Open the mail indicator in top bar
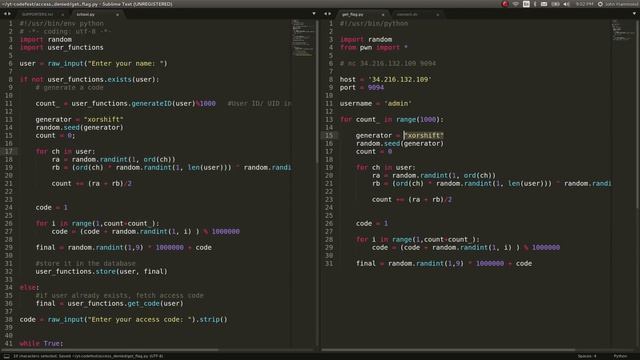The height and width of the screenshot is (360, 640). 544,4
